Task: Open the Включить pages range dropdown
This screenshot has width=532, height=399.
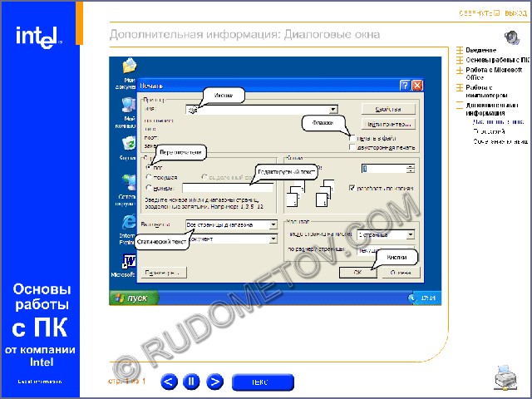Action: (x=273, y=224)
